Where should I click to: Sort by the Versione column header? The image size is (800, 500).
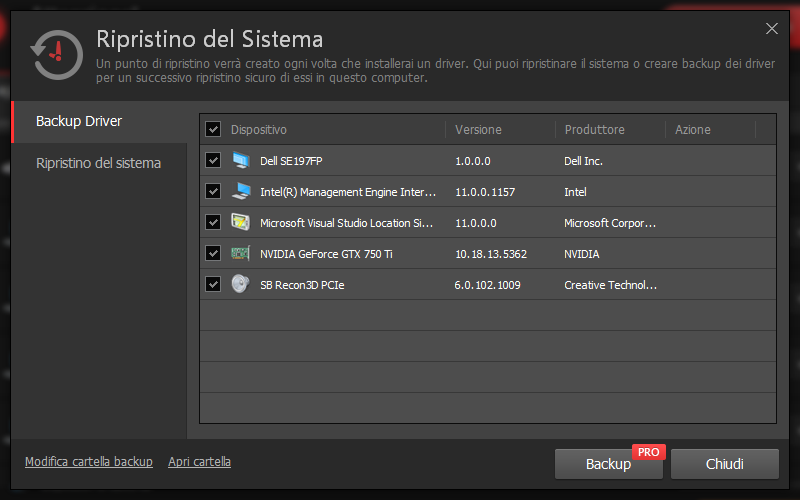478,130
